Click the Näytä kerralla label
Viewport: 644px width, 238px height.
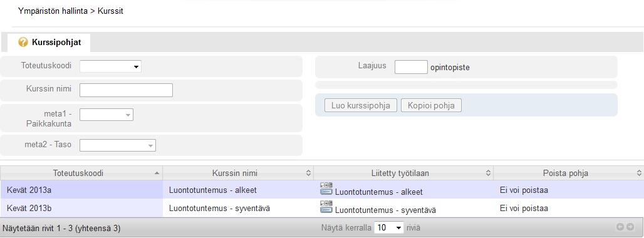coord(346,227)
